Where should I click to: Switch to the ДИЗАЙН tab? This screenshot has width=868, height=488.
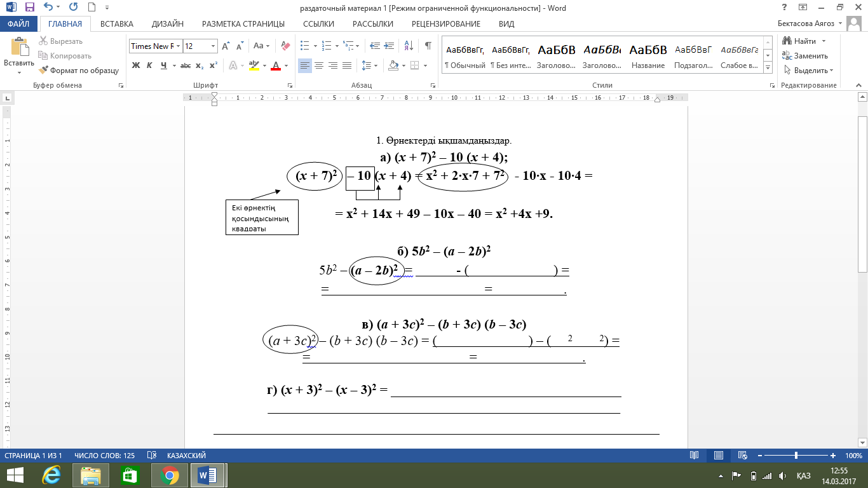point(168,24)
